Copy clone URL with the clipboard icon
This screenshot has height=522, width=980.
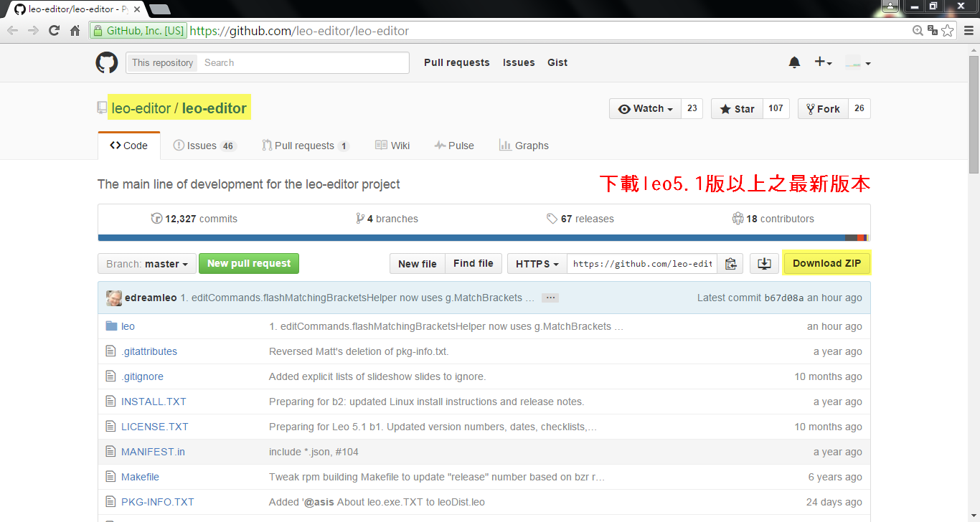(730, 264)
